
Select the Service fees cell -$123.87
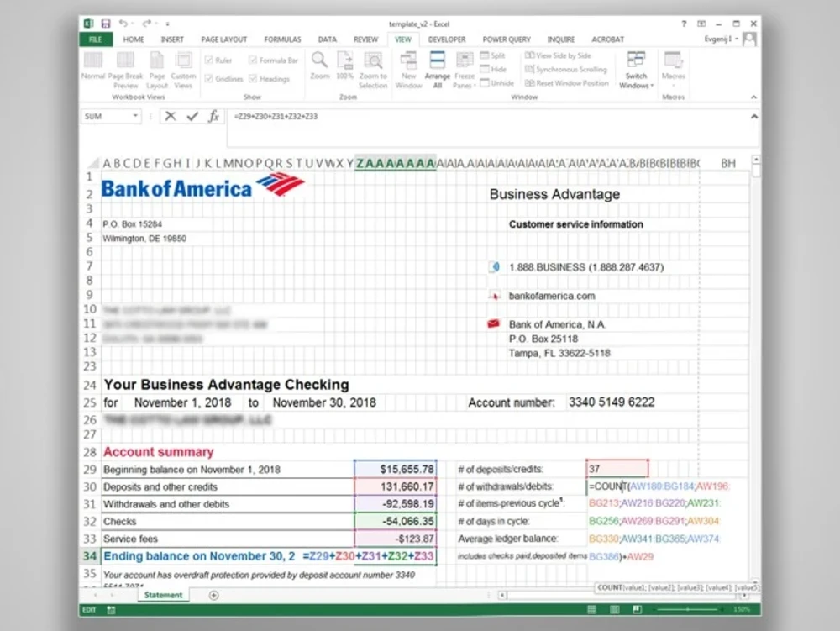coord(396,539)
